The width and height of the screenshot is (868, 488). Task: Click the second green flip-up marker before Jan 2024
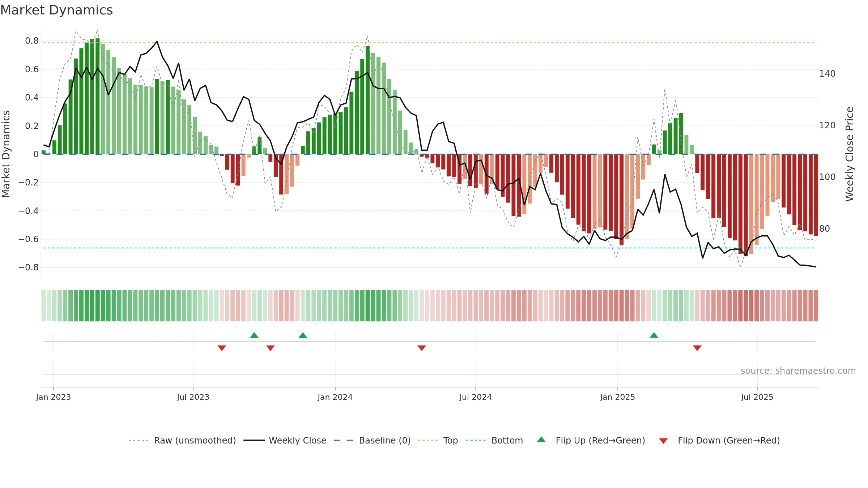point(303,335)
